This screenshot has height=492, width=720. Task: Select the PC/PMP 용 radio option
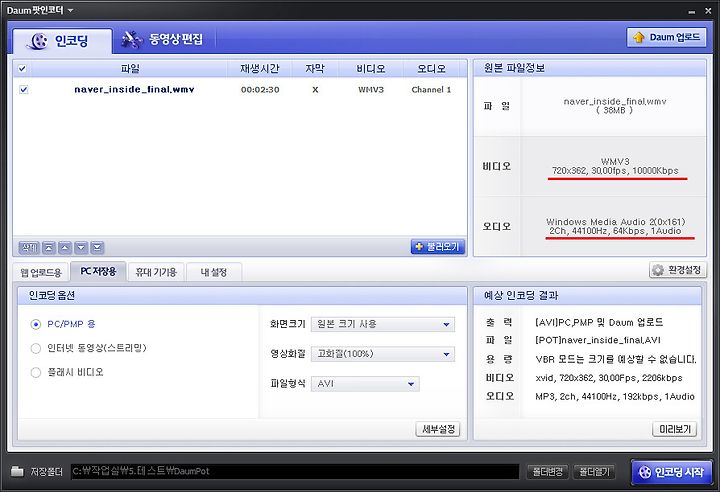[x=36, y=324]
